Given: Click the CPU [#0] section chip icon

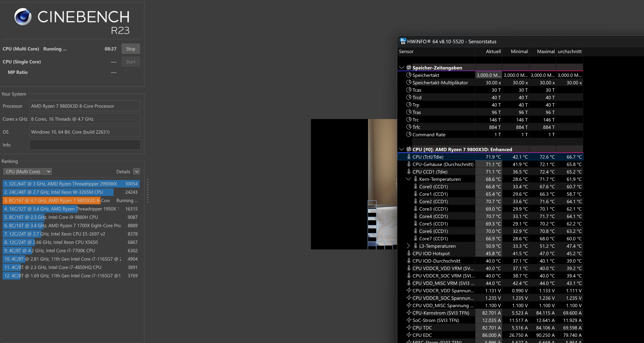Looking at the screenshot, I should point(409,149).
